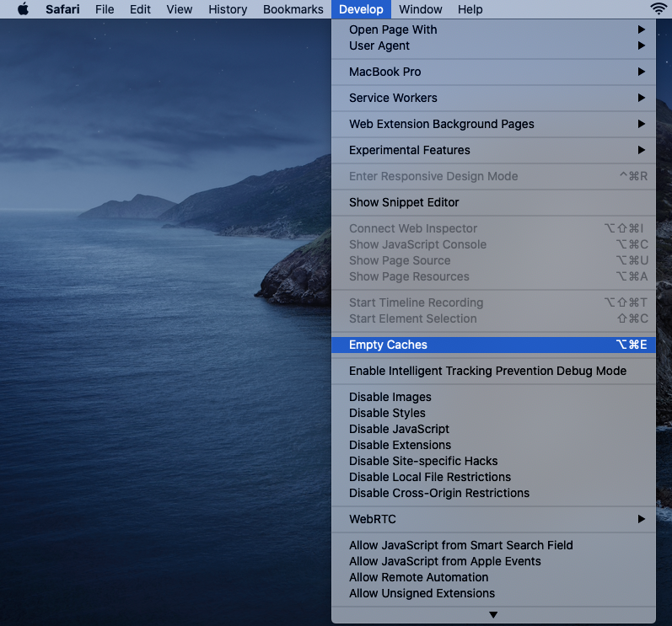Select Empty Caches
This screenshot has height=626, width=672.
click(x=493, y=345)
